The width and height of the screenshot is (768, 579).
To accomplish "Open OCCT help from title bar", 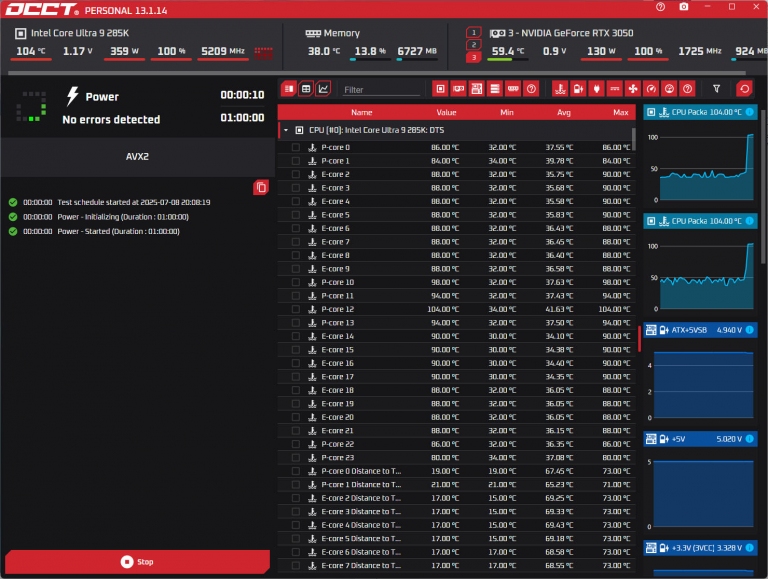I will pyautogui.click(x=660, y=7).
